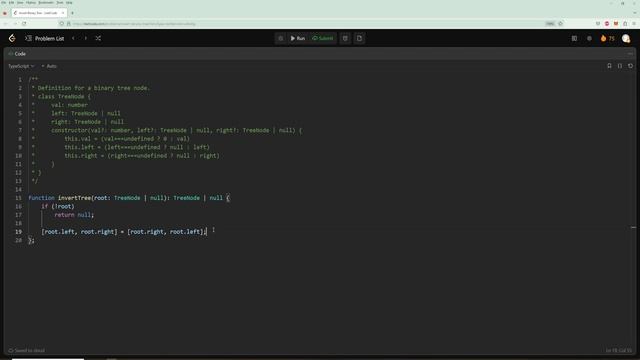Screen dimensions: 640x360
Task: Open browser extensions puzzle icon
Action: coord(625,24)
